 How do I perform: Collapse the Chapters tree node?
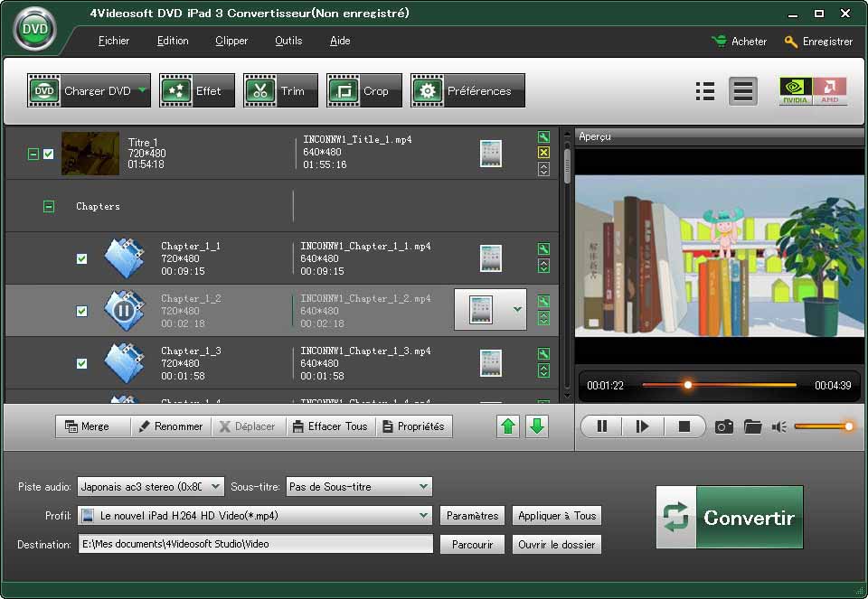coord(49,207)
